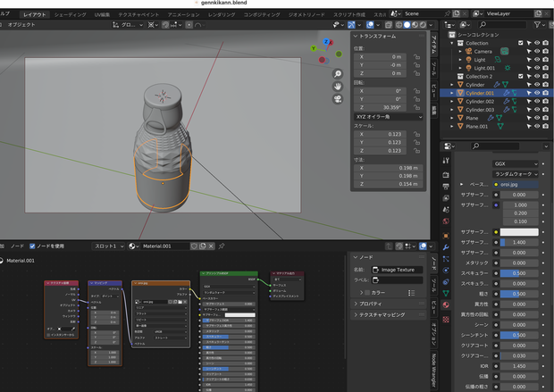Open the World properties tab icon
554x392 pixels.
point(446,221)
